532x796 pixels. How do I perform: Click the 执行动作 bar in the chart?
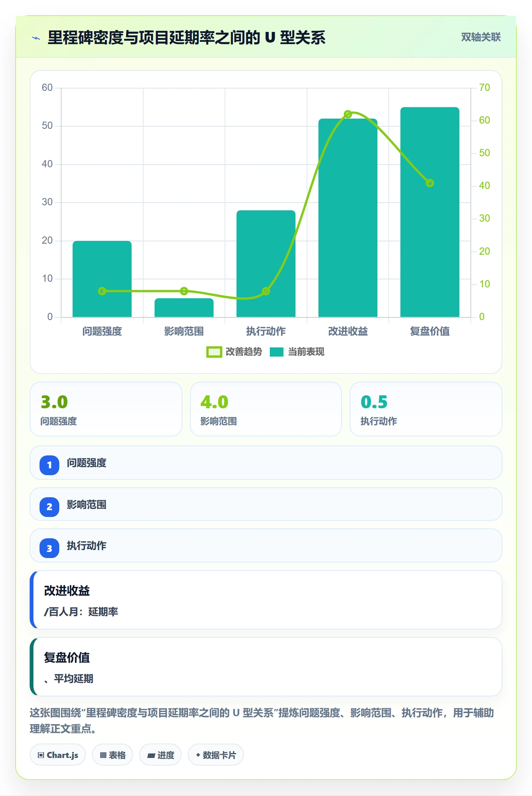click(x=266, y=264)
